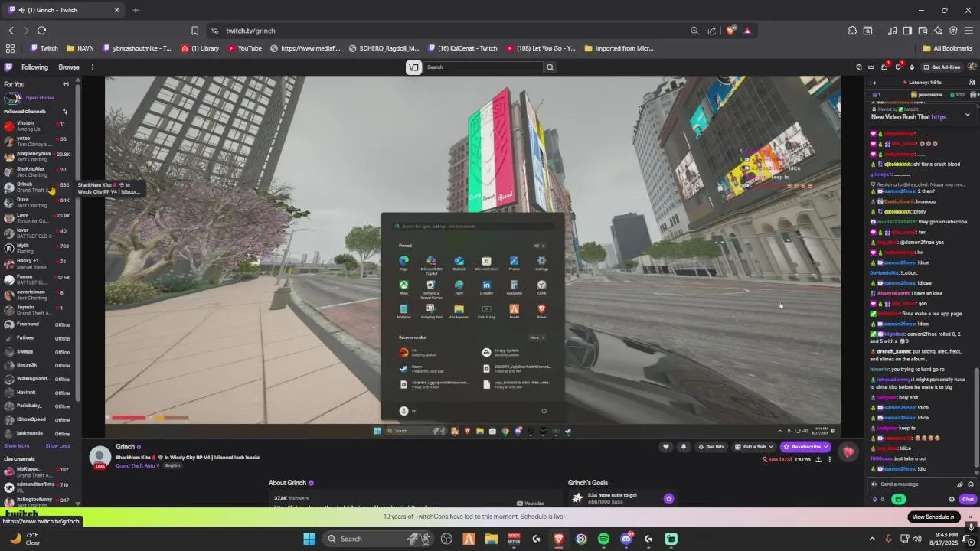Sort followed channels with the arrows icon
The width and height of the screenshot is (980, 551).
pyautogui.click(x=65, y=112)
